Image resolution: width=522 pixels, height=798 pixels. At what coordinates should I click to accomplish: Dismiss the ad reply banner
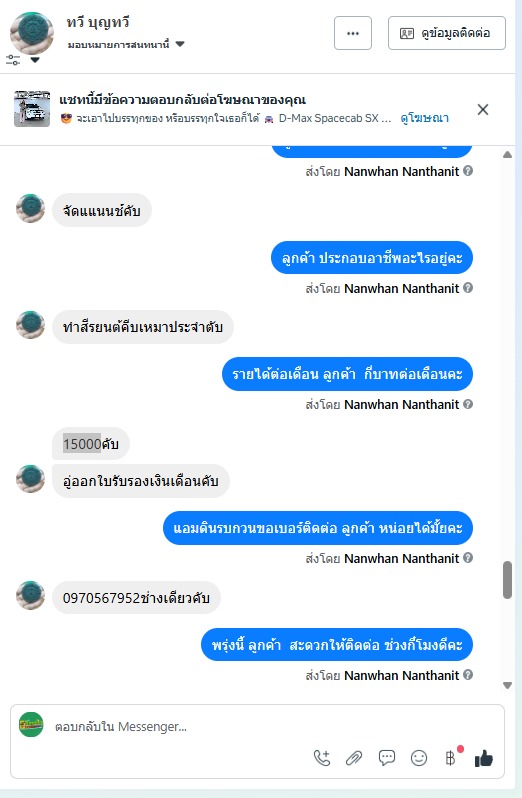pyautogui.click(x=483, y=109)
